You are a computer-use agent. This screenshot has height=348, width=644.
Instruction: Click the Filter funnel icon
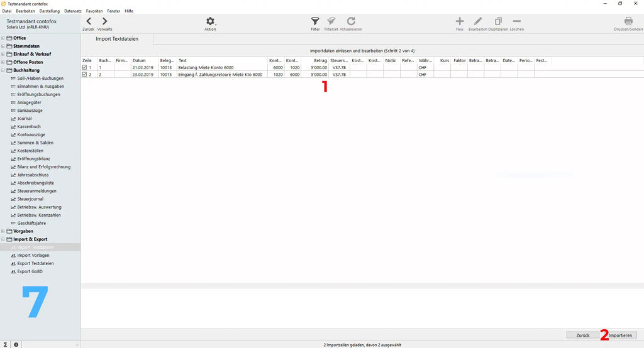(x=315, y=22)
